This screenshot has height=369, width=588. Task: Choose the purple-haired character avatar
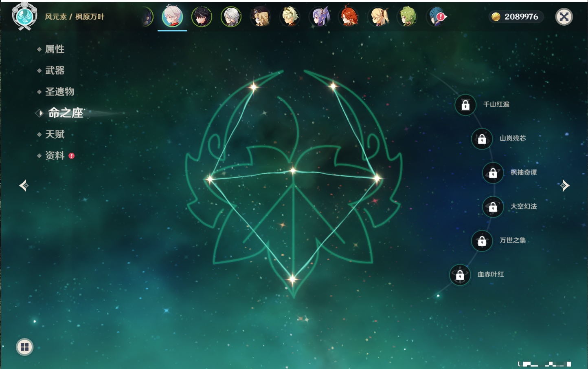pos(319,17)
